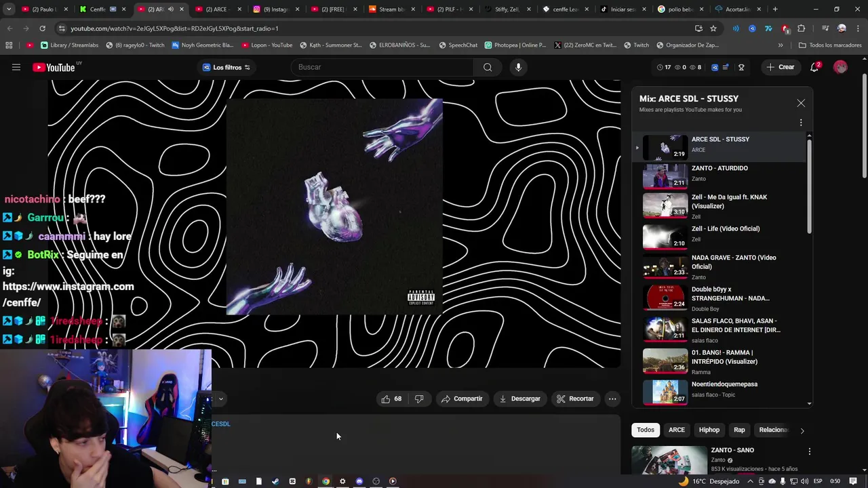Click the trophy icon in the extension bar
The width and height of the screenshot is (868, 488).
click(x=741, y=67)
